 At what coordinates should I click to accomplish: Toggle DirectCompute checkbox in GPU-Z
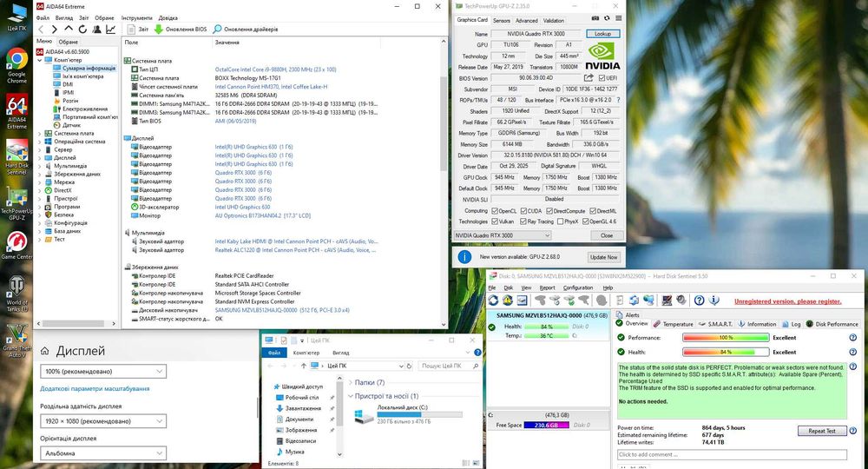tap(549, 211)
